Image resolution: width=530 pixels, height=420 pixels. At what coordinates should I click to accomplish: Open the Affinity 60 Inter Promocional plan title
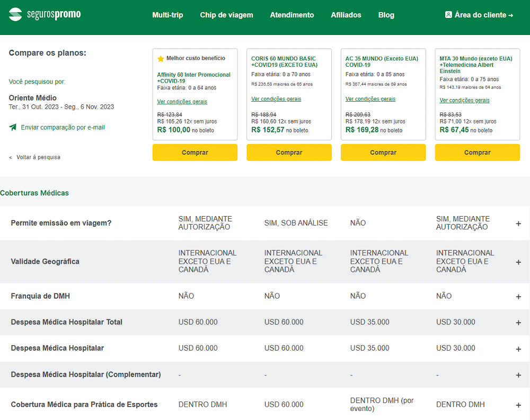[193, 78]
